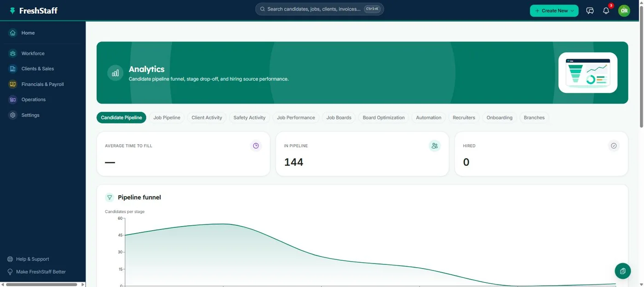Click the Hired value 0

[466, 162]
